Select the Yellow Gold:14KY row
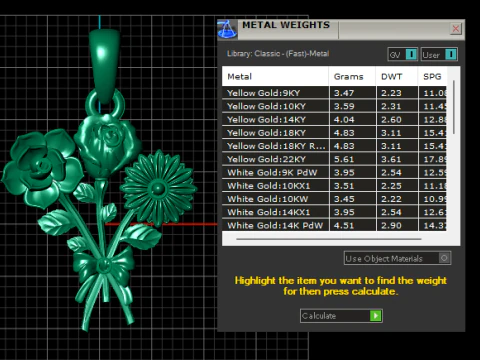The width and height of the screenshot is (480, 360). pyautogui.click(x=334, y=120)
